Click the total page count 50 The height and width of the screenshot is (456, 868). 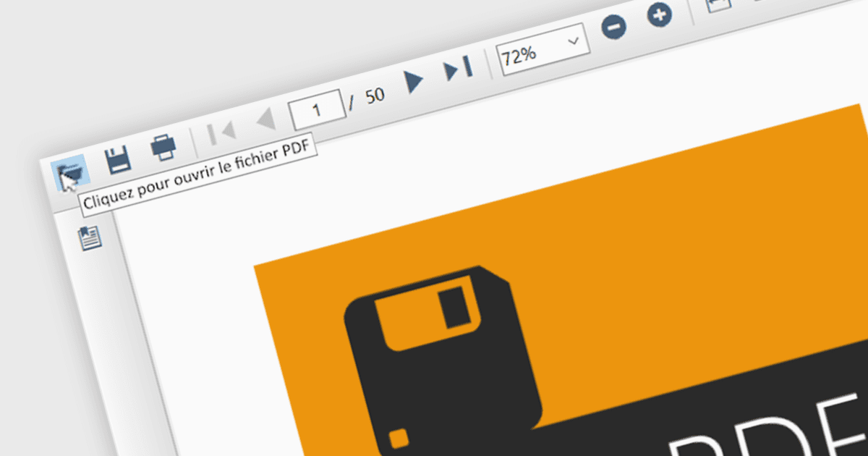pyautogui.click(x=375, y=96)
